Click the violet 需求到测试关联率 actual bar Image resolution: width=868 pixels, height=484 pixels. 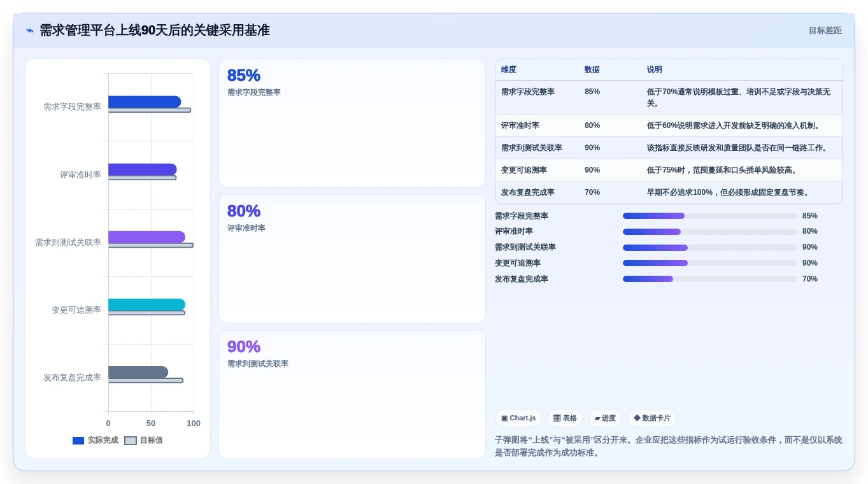[x=146, y=237]
